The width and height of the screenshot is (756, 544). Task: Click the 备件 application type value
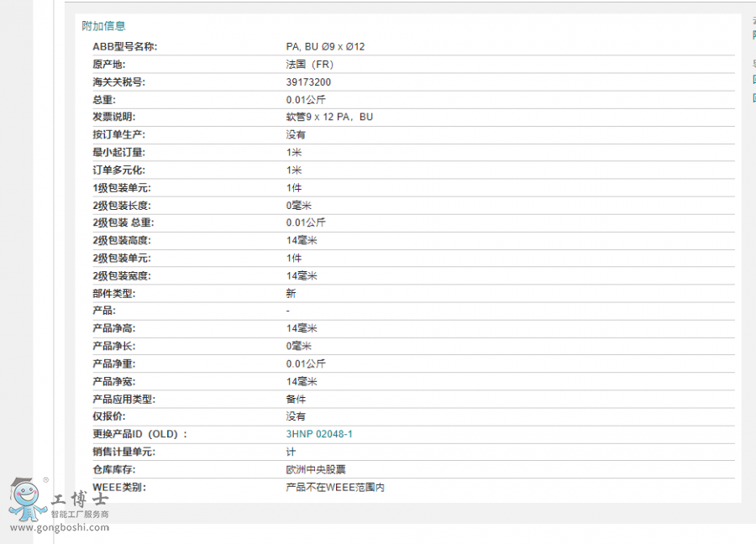tap(296, 399)
